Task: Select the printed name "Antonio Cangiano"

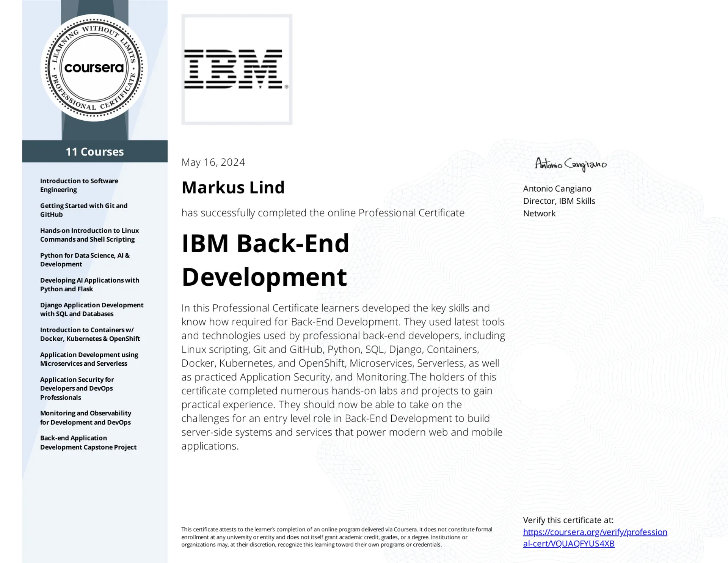Action: 557,189
